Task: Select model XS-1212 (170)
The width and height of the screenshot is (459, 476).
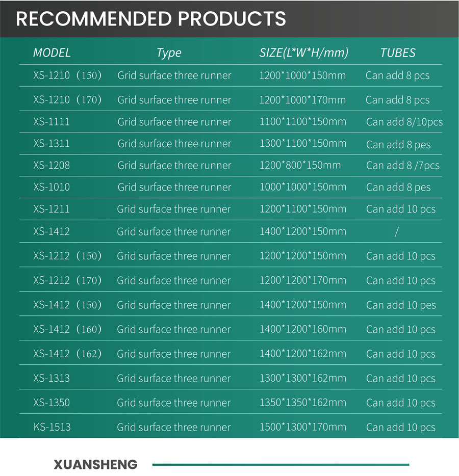Action: pos(67,280)
